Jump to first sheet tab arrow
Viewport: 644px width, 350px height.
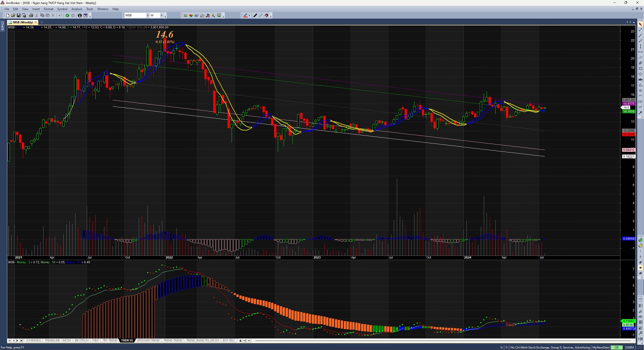click(9, 340)
